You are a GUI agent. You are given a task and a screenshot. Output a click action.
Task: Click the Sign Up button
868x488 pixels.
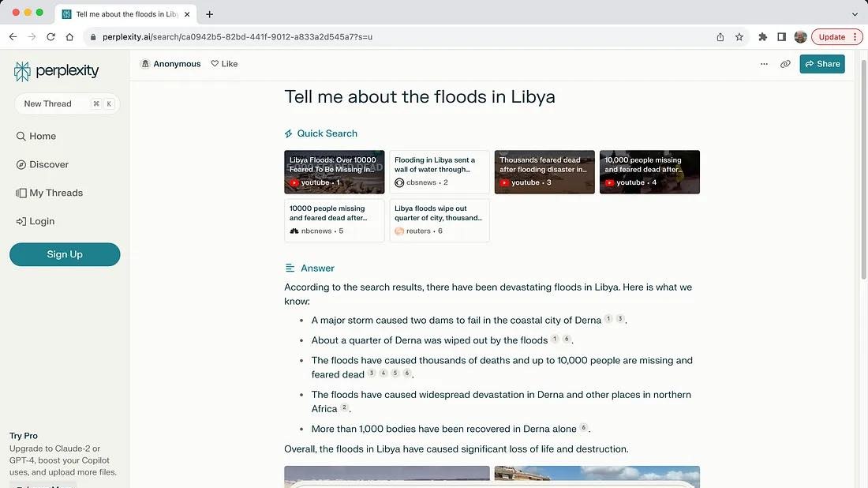point(65,254)
